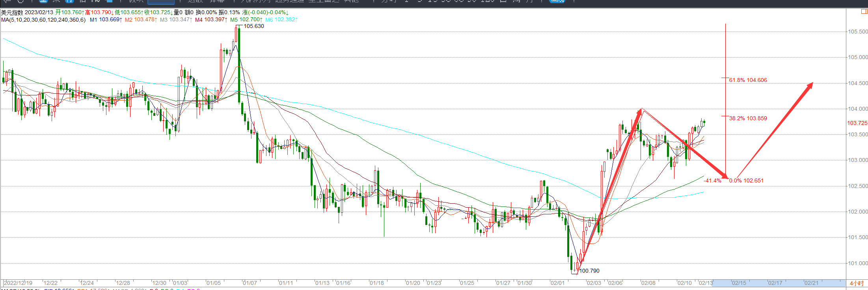Click the 104.000 price axis label
The image size is (868, 290).
coord(858,109)
